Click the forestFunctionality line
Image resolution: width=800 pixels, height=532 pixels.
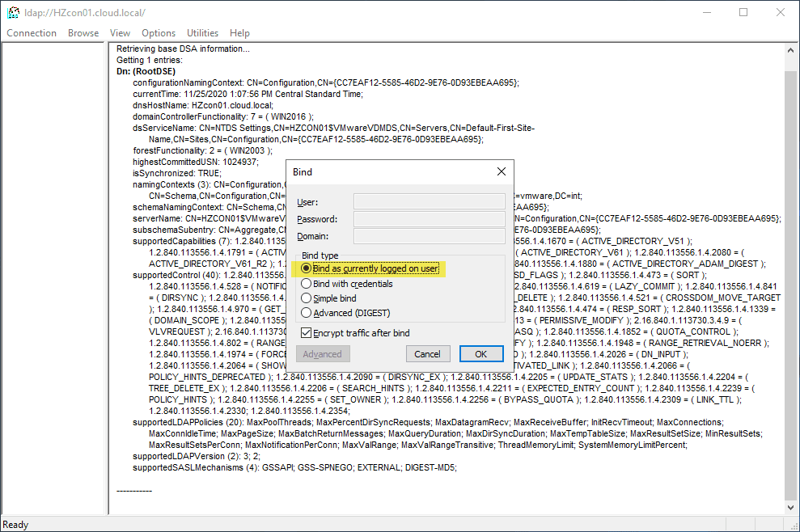click(202, 150)
